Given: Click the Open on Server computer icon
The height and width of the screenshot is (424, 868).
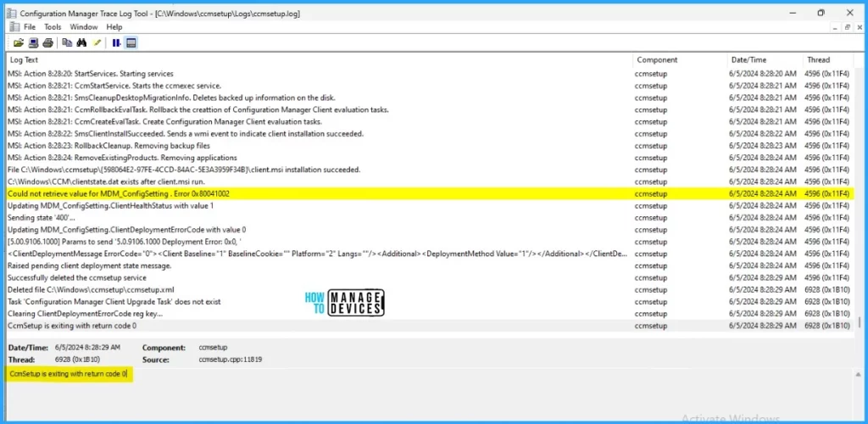Looking at the screenshot, I should pyautogui.click(x=33, y=42).
